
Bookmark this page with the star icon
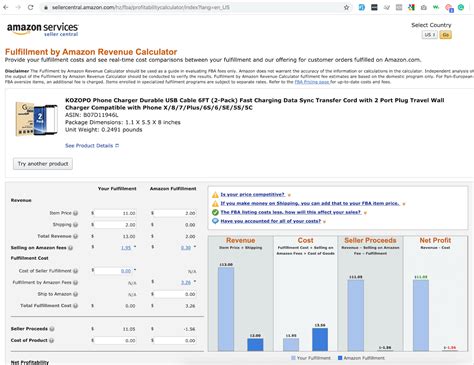coord(346,7)
